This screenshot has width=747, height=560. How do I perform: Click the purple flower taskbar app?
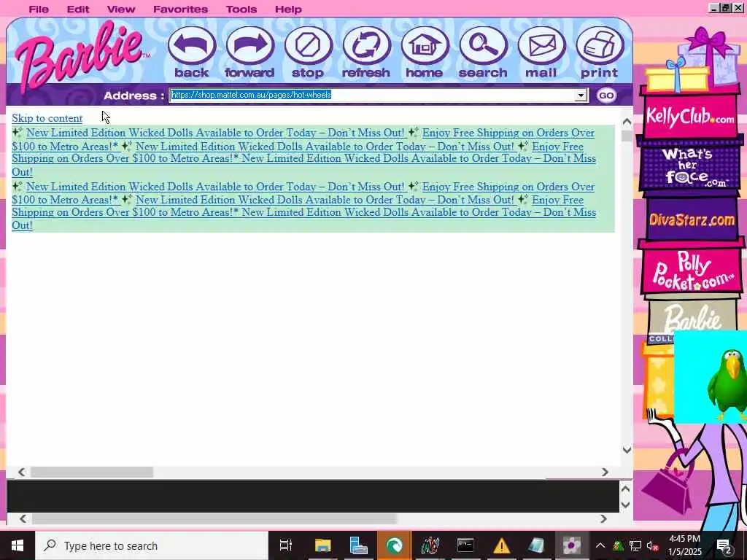point(572,545)
